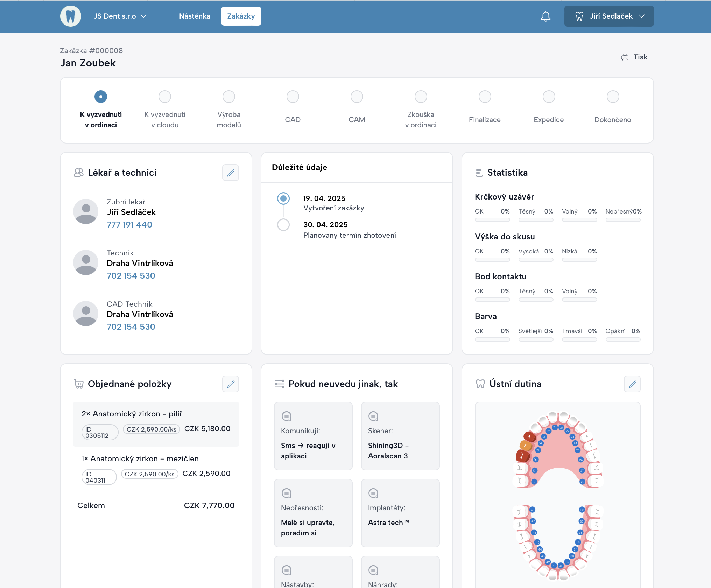The width and height of the screenshot is (711, 588).
Task: Click the Technik Draha Vintrlíková avatar
Action: [x=86, y=262]
